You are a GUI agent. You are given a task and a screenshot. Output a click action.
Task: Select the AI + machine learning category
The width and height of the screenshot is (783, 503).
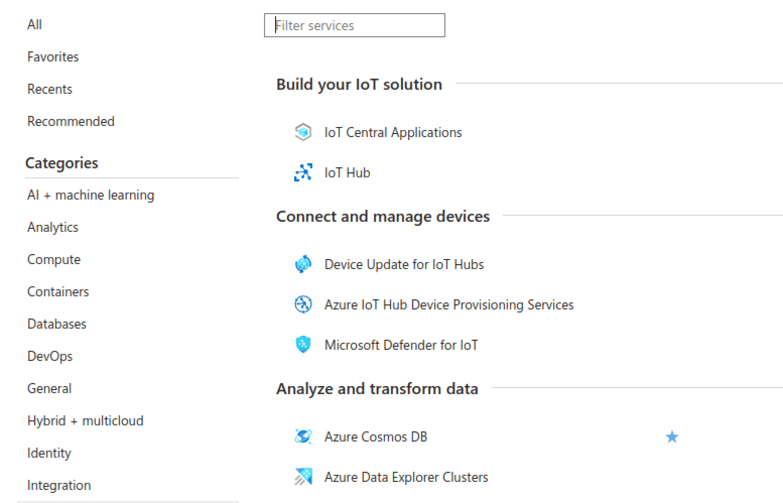coord(91,195)
